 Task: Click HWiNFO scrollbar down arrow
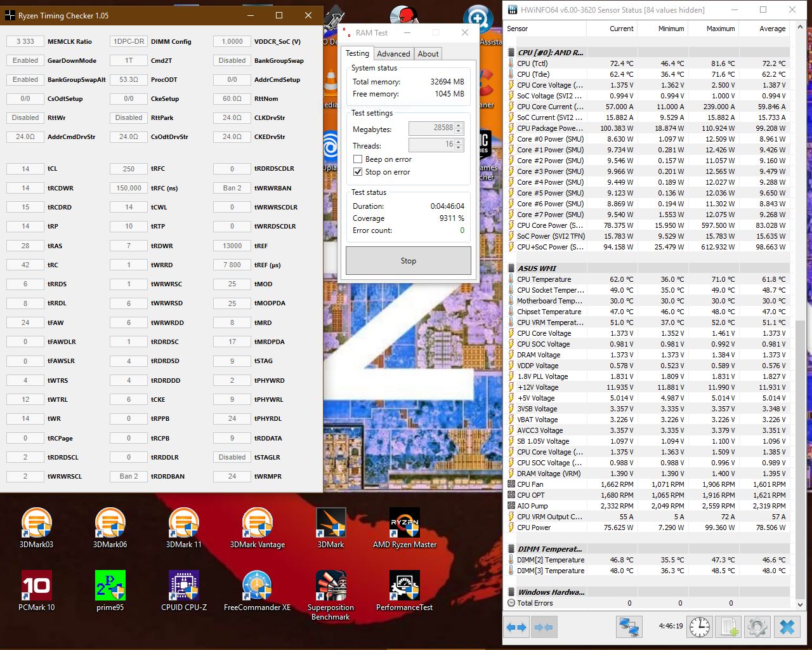799,604
